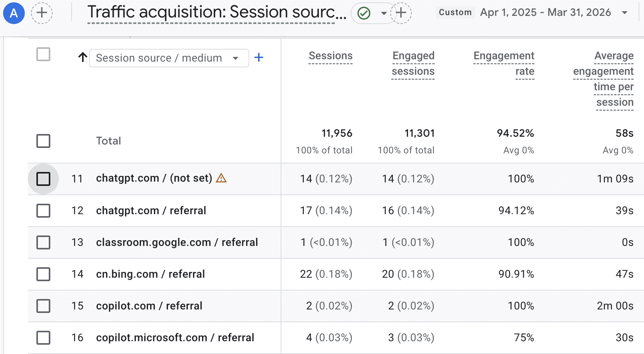
Task: Click the blue 'A' audience segment avatar
Action: 14,13
